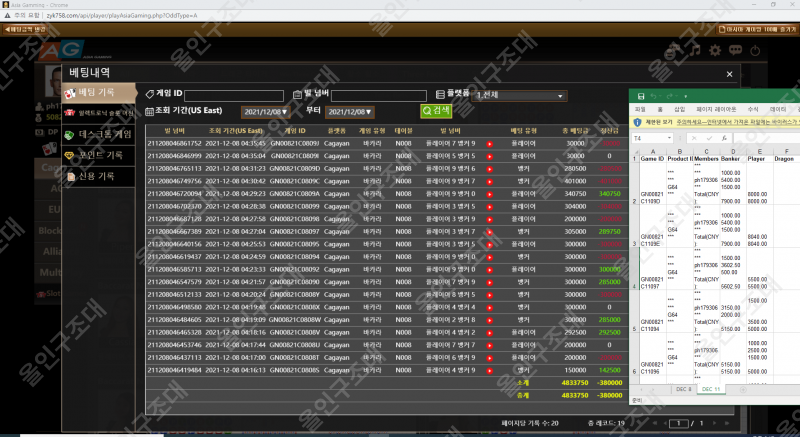Click the protected view warning link in Excel

pos(738,122)
